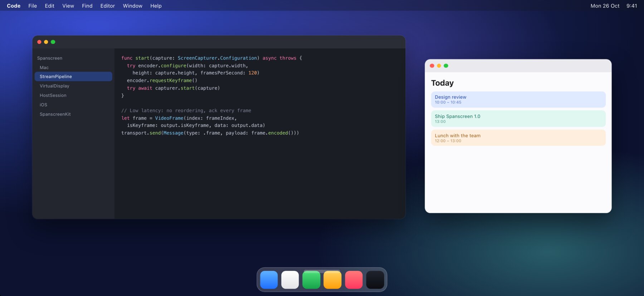This screenshot has height=296, width=644.
Task: Click the date Mon 26 Oct in menu bar
Action: (x=605, y=6)
